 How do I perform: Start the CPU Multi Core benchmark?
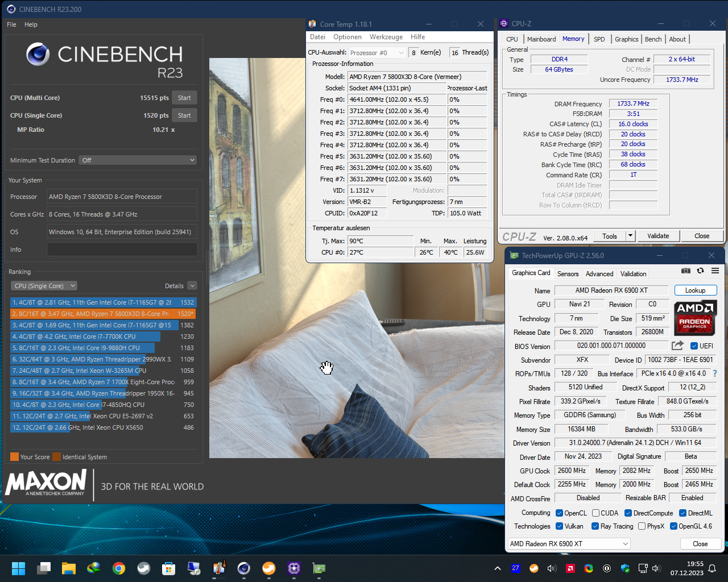tap(184, 98)
